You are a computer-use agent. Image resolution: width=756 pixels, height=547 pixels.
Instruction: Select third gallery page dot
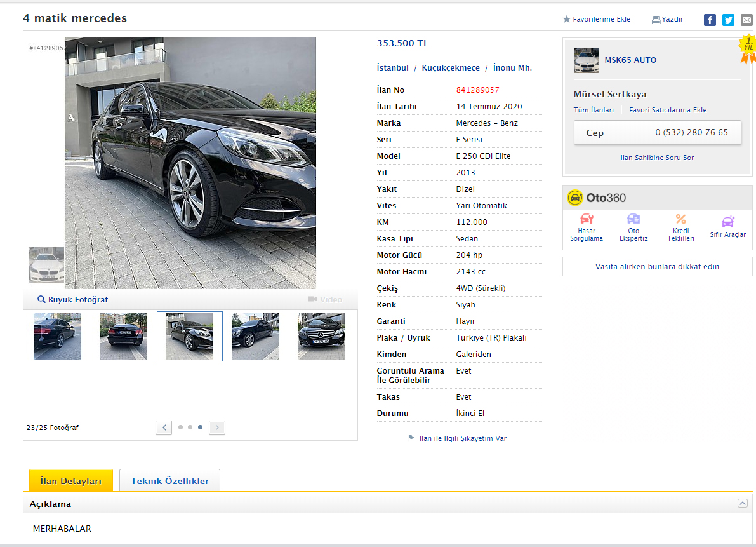(200, 428)
